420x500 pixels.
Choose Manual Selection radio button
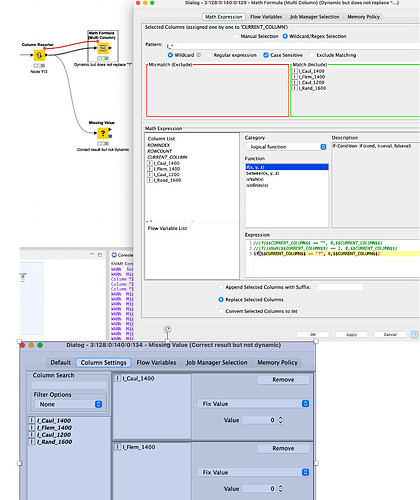(236, 36)
